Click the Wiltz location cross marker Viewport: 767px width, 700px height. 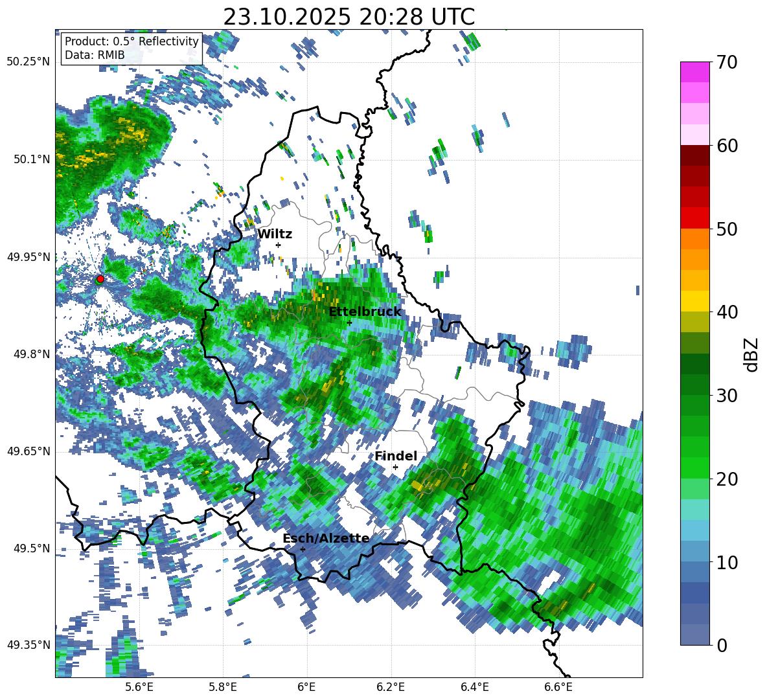(x=279, y=245)
